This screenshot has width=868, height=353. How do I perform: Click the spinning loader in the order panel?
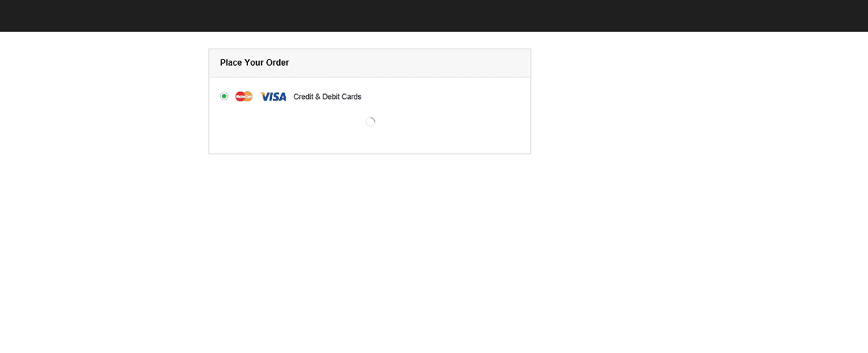pos(370,122)
